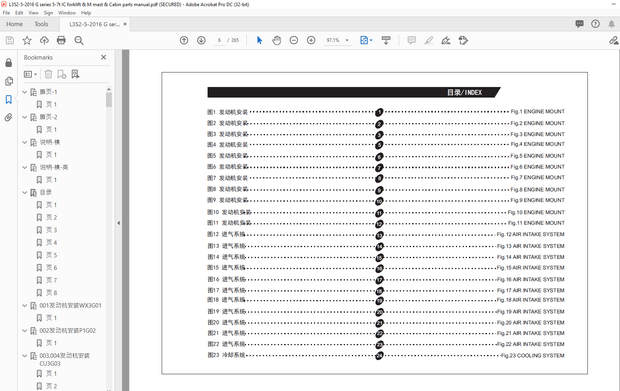Viewport: 620px width, 391px height.
Task: Click the upload to cloud icon
Action: [x=44, y=40]
